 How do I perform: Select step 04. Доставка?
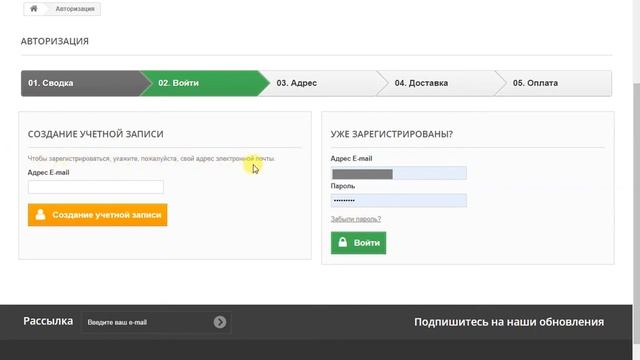tap(441, 83)
